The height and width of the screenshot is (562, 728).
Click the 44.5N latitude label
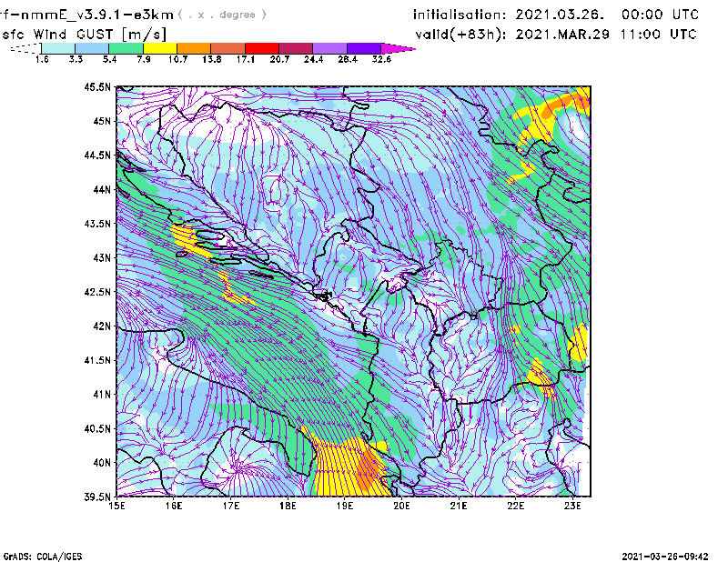click(x=98, y=155)
